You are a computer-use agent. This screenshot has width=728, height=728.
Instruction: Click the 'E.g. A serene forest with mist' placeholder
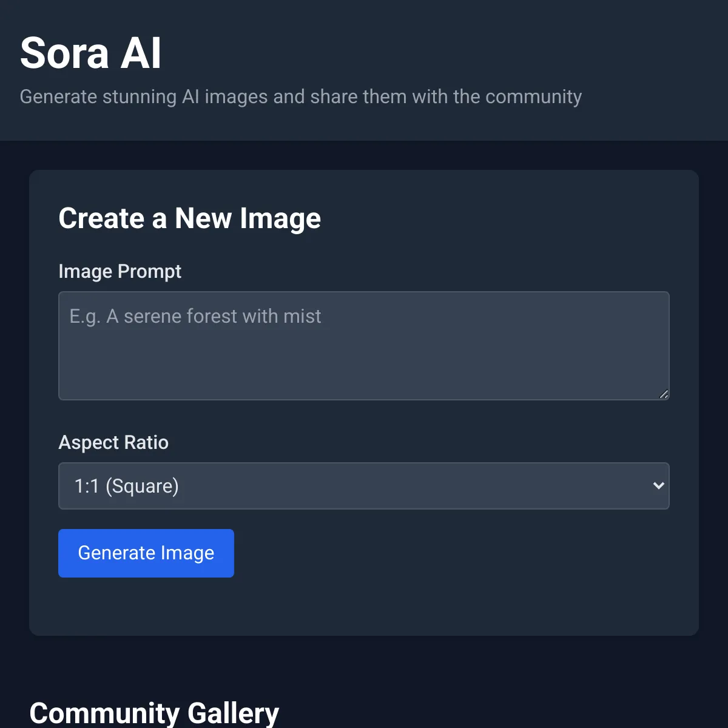(x=195, y=316)
